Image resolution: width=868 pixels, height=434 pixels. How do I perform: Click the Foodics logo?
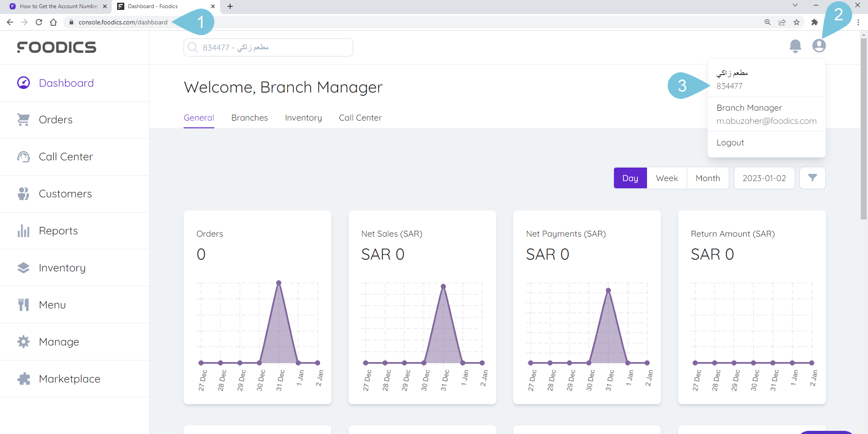point(57,47)
